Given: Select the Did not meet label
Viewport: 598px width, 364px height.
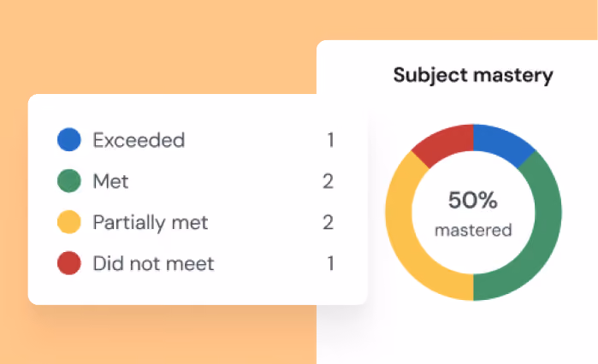Looking at the screenshot, I should tap(153, 263).
